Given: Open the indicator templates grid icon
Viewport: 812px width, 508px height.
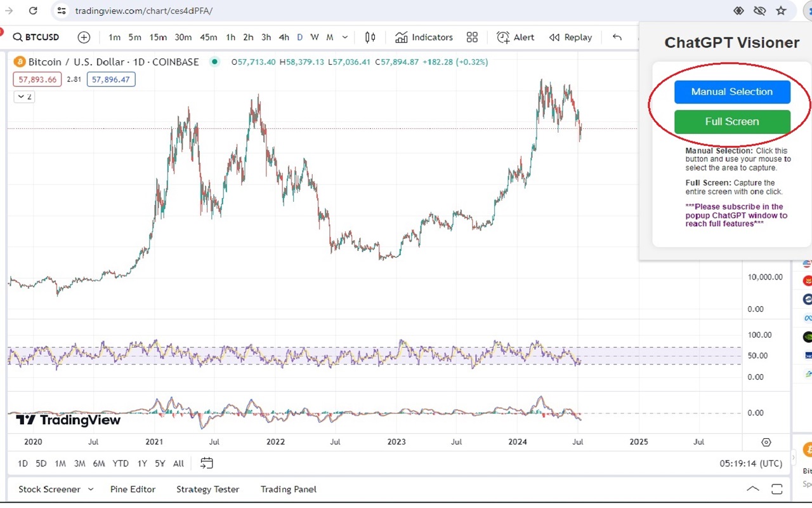Looking at the screenshot, I should [x=472, y=37].
